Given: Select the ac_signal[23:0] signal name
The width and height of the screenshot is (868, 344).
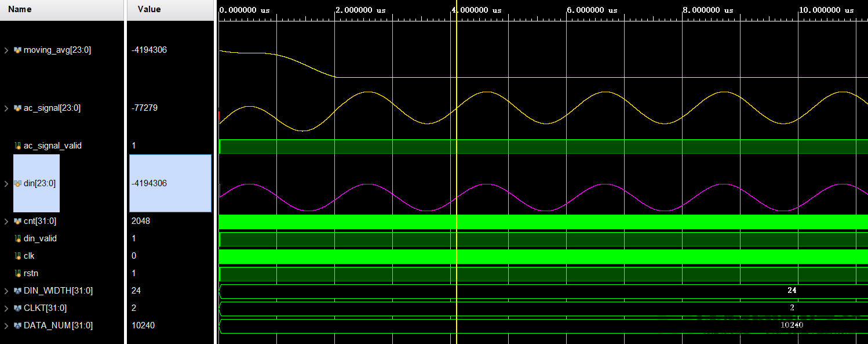Looking at the screenshot, I should 53,108.
